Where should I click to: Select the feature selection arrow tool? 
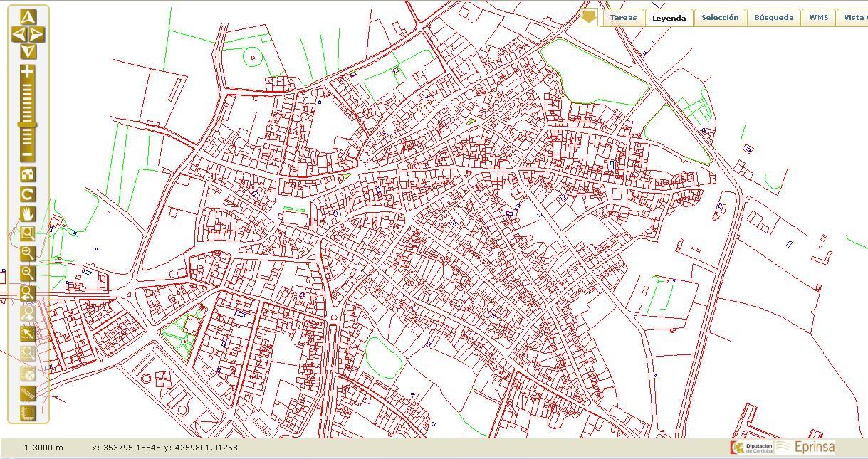coord(27,332)
